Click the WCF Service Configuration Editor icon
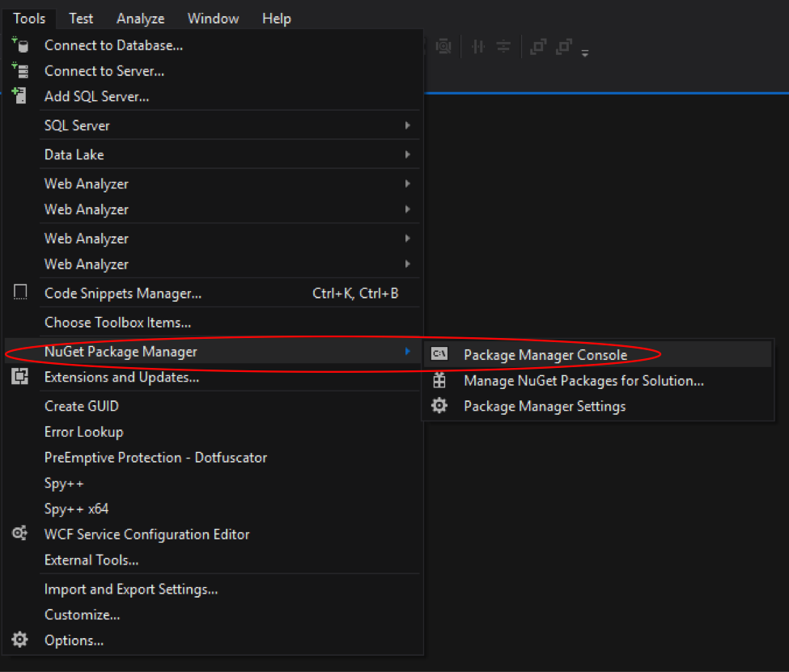Screen dimensions: 789x672 [20, 534]
